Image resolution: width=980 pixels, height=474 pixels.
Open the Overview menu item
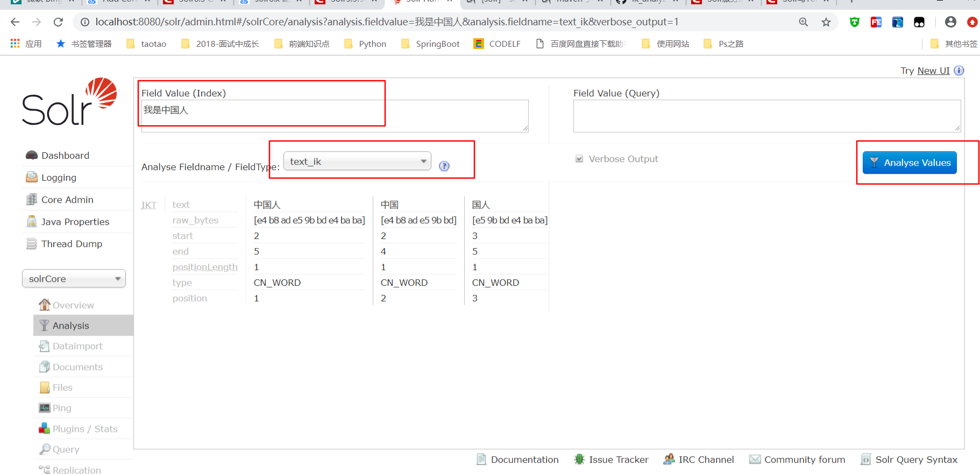(73, 305)
